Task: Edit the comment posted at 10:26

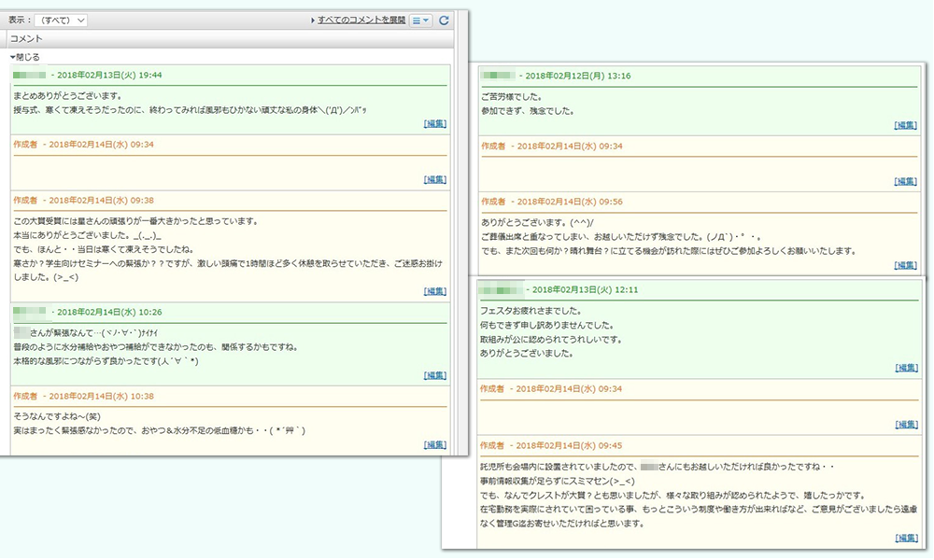Action: pos(434,375)
